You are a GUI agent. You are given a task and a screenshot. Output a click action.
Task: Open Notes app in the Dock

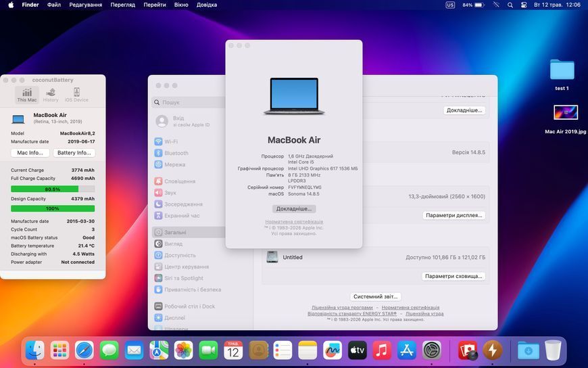pos(308,350)
